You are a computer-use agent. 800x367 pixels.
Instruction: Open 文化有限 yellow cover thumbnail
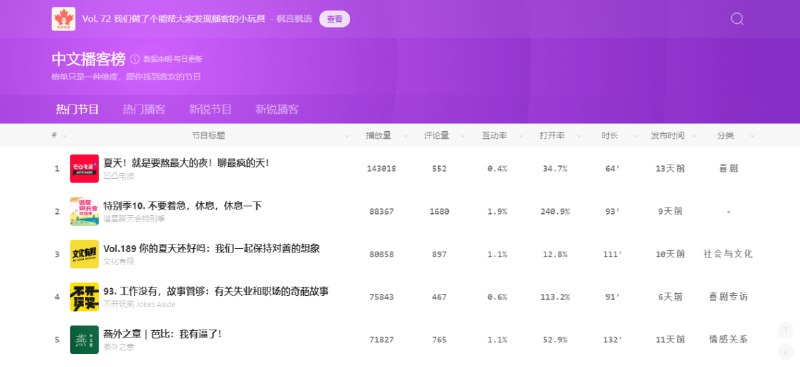(84, 254)
